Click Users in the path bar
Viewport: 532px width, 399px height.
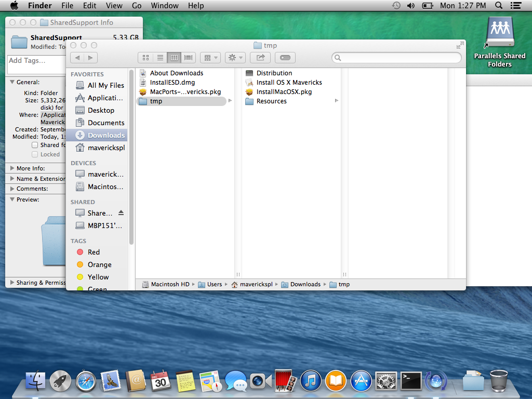(214, 284)
